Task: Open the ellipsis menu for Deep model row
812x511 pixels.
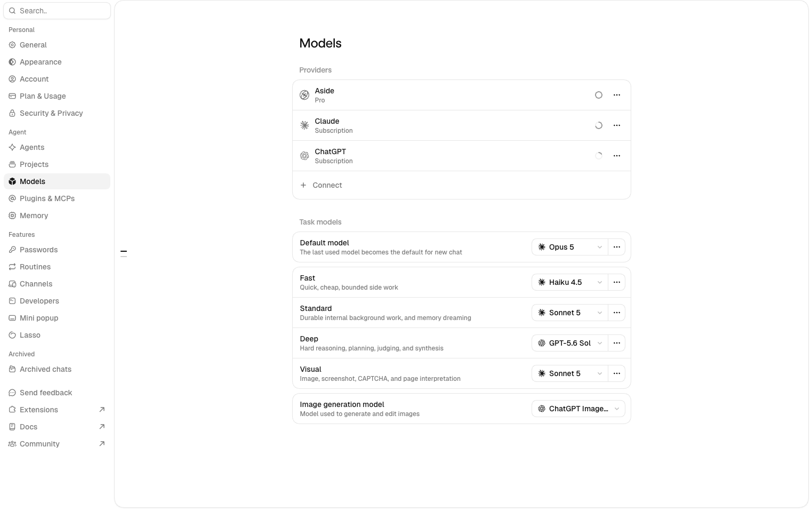Action: (x=617, y=343)
